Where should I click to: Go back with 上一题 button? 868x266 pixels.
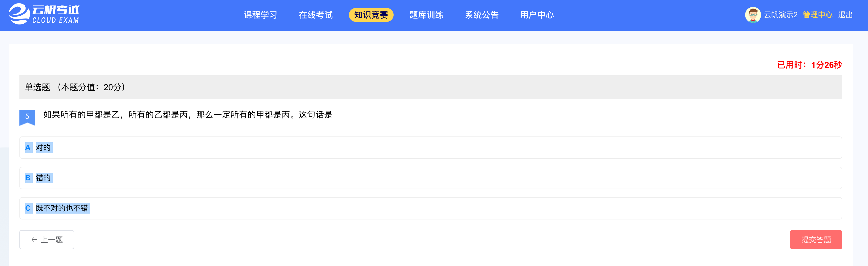pyautogui.click(x=47, y=240)
